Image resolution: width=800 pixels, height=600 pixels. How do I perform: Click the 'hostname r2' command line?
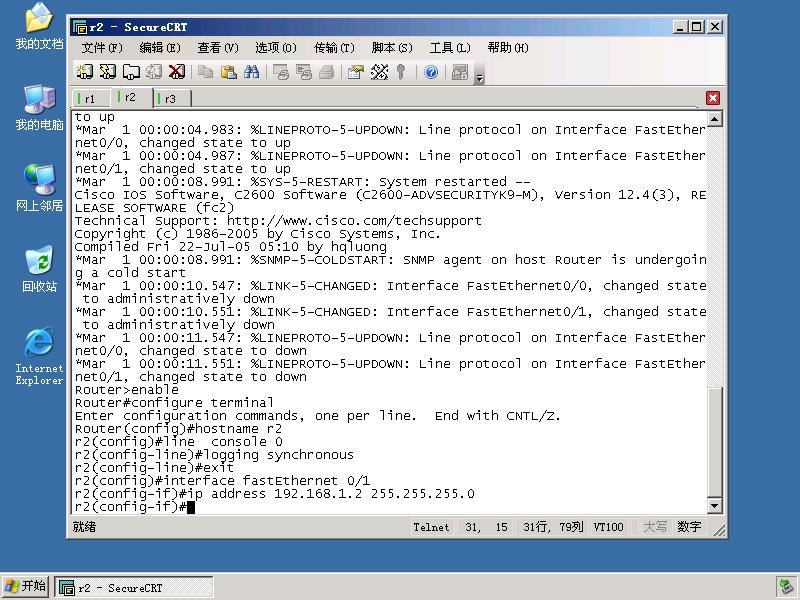pos(178,429)
